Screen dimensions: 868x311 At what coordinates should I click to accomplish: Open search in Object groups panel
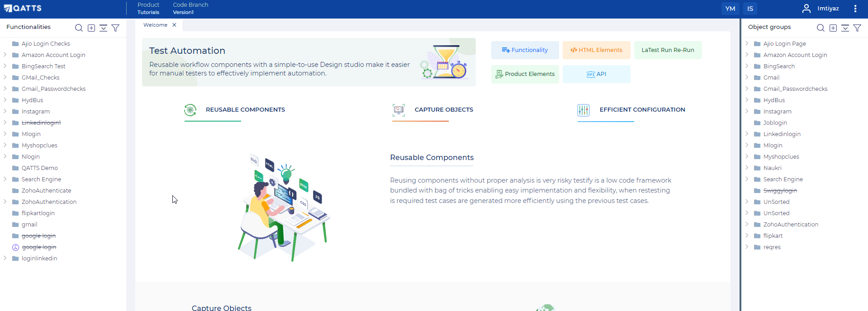[821, 28]
